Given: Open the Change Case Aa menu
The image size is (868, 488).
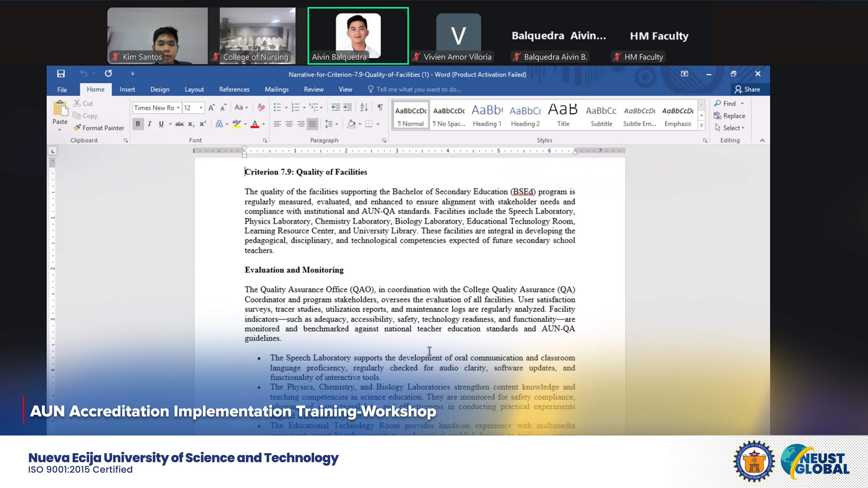Looking at the screenshot, I should [241, 107].
